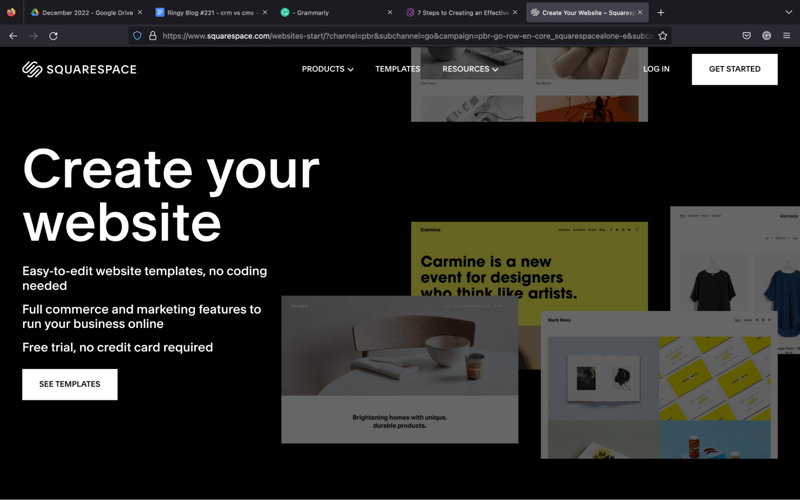Click 'Easy-to-edit website templates' text
This screenshot has height=500, width=800.
coord(144,278)
